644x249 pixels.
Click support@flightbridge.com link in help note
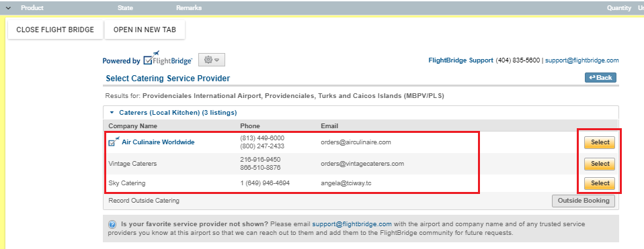pos(352,224)
